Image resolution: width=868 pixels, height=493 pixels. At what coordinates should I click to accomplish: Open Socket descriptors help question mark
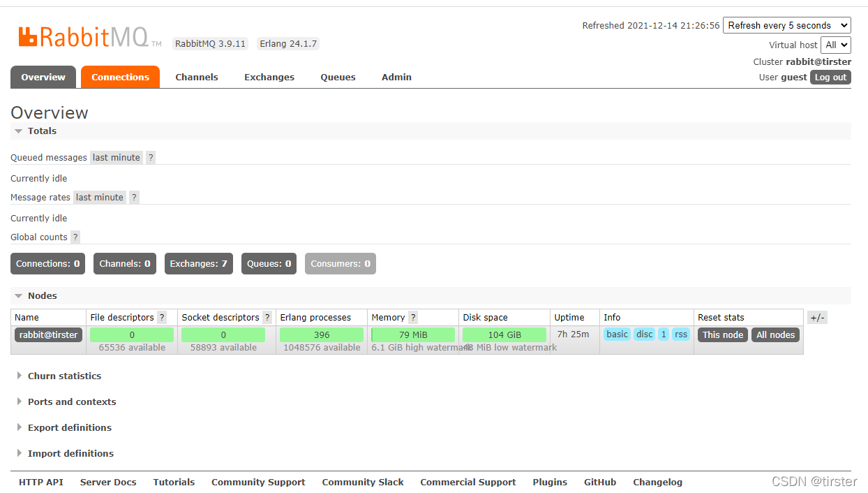click(x=267, y=318)
